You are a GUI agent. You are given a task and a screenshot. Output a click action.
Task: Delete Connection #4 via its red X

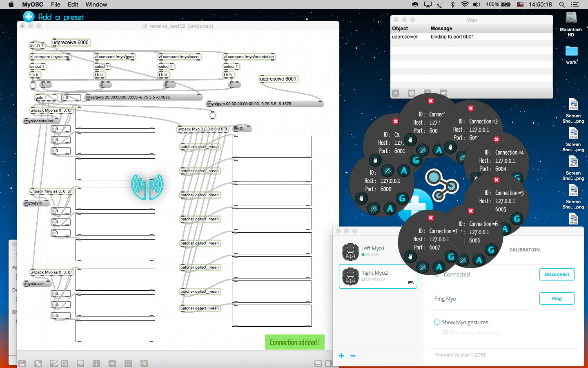point(497,139)
